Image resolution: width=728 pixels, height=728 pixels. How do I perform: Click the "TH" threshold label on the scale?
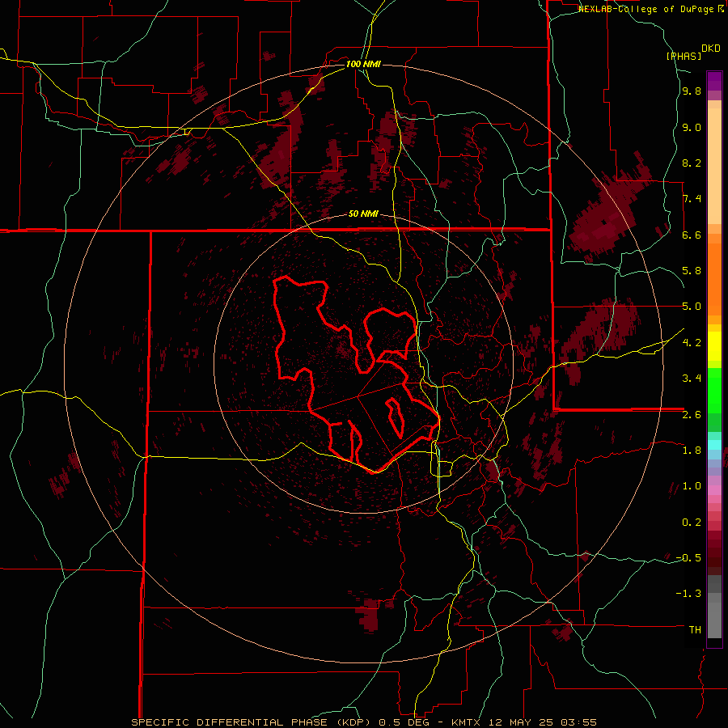point(695,630)
